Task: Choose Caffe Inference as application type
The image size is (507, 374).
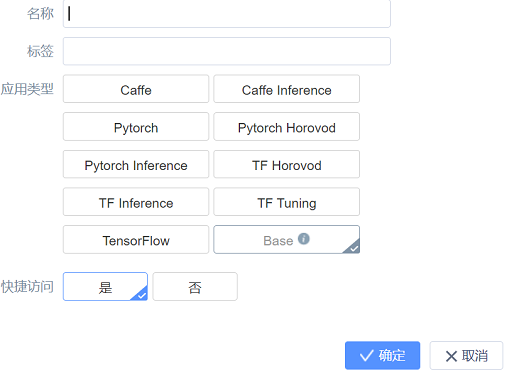Action: (x=287, y=89)
